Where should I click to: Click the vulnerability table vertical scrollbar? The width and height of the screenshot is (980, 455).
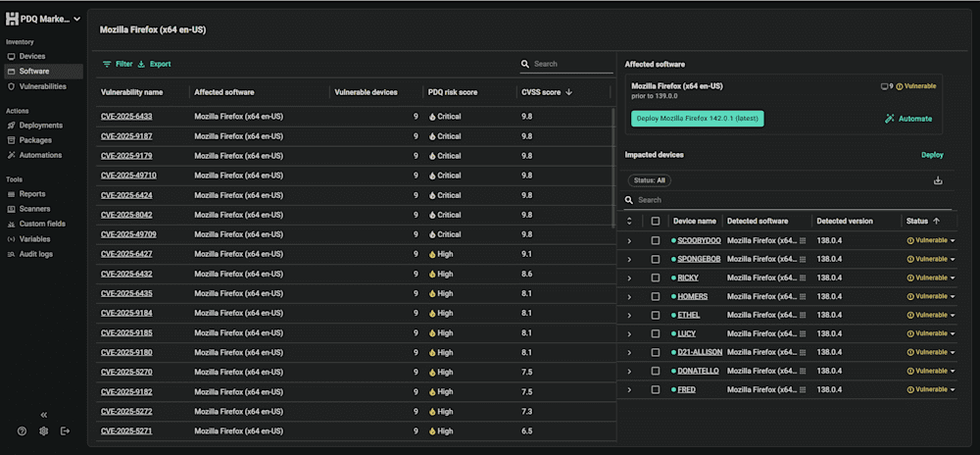tap(613, 168)
